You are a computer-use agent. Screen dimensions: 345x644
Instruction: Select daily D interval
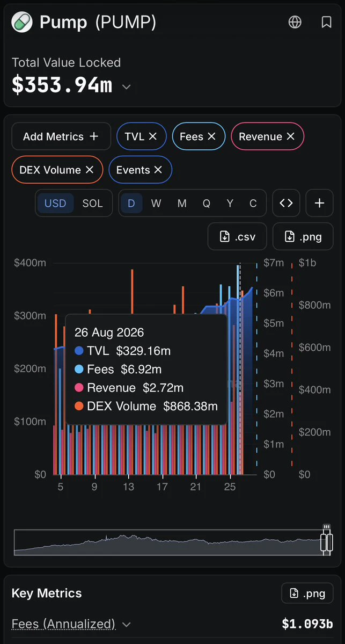[x=131, y=203]
